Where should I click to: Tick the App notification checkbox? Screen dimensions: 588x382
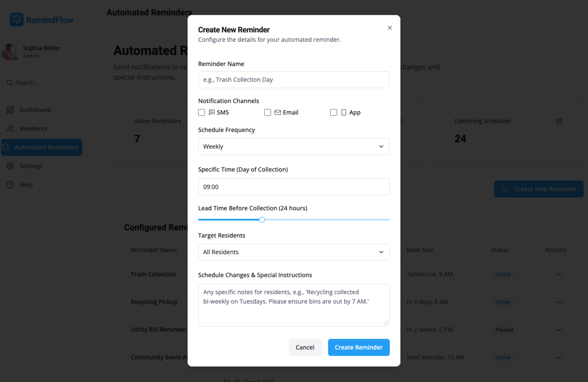(334, 112)
